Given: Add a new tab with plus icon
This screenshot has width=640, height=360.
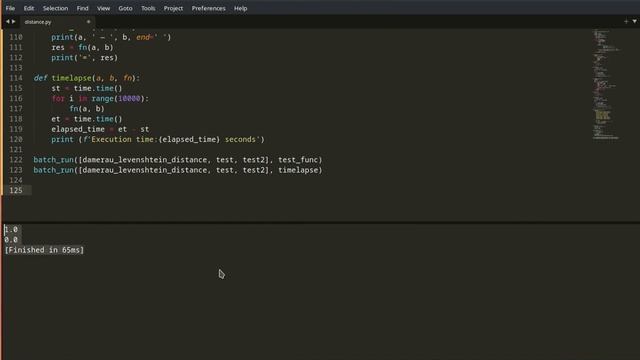Looking at the screenshot, I should coord(626,22).
